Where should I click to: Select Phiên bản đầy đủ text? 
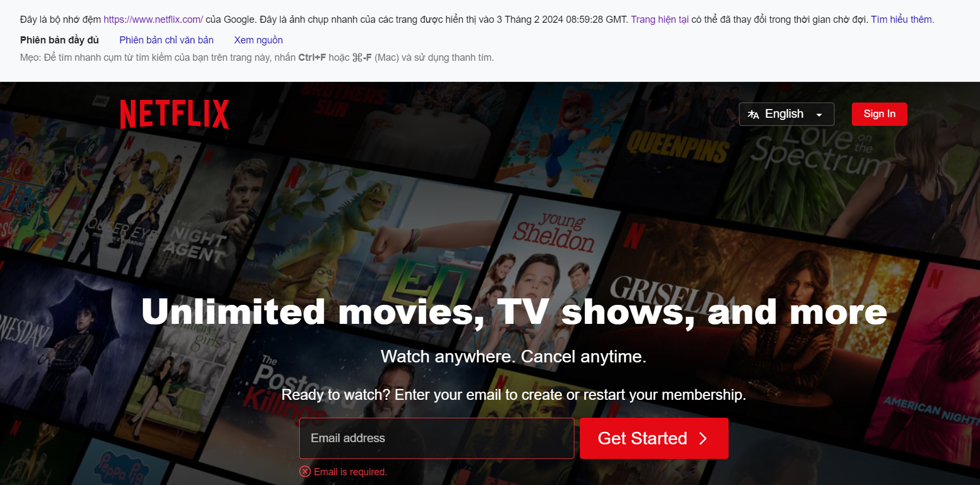(x=59, y=40)
